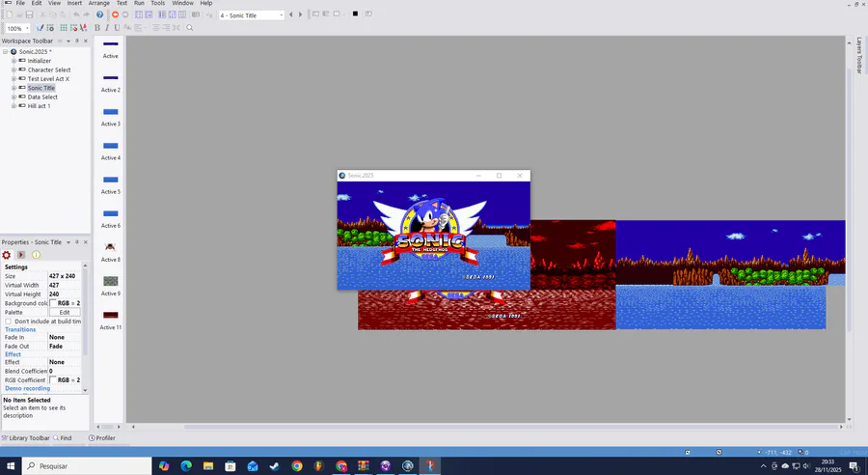Click the Undo arrow icon
The width and height of the screenshot is (868, 475).
(76, 14)
